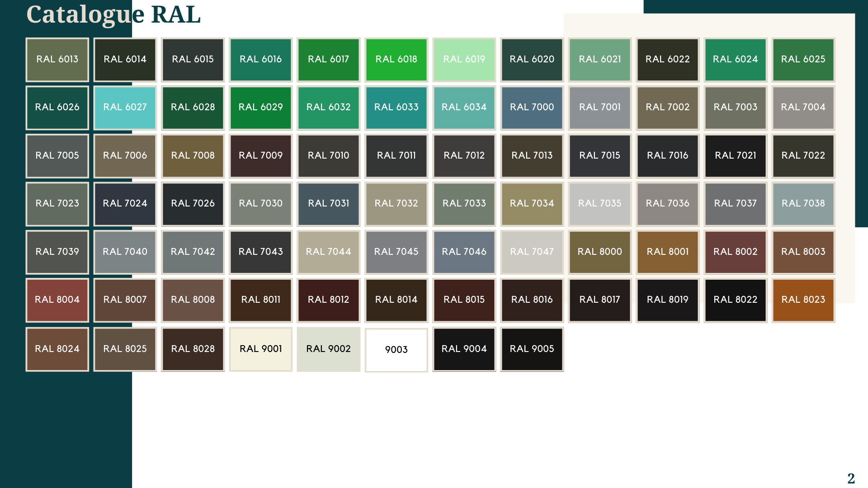Click the black RAL 9005 swatch
The image size is (868, 488).
[x=532, y=349]
